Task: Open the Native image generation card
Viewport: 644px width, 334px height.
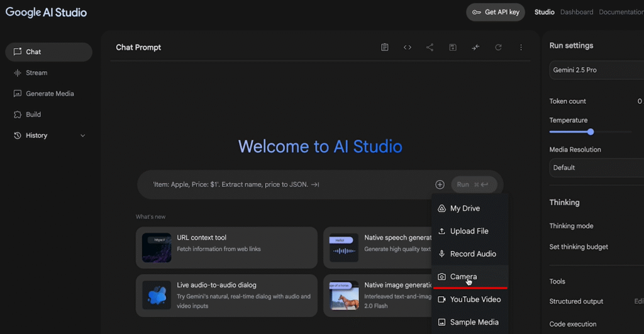Action: click(377, 296)
